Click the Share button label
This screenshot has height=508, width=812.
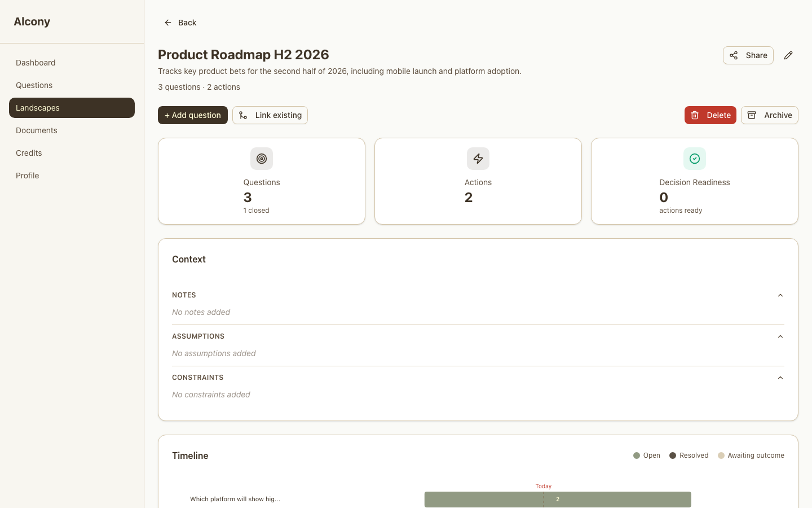point(757,55)
